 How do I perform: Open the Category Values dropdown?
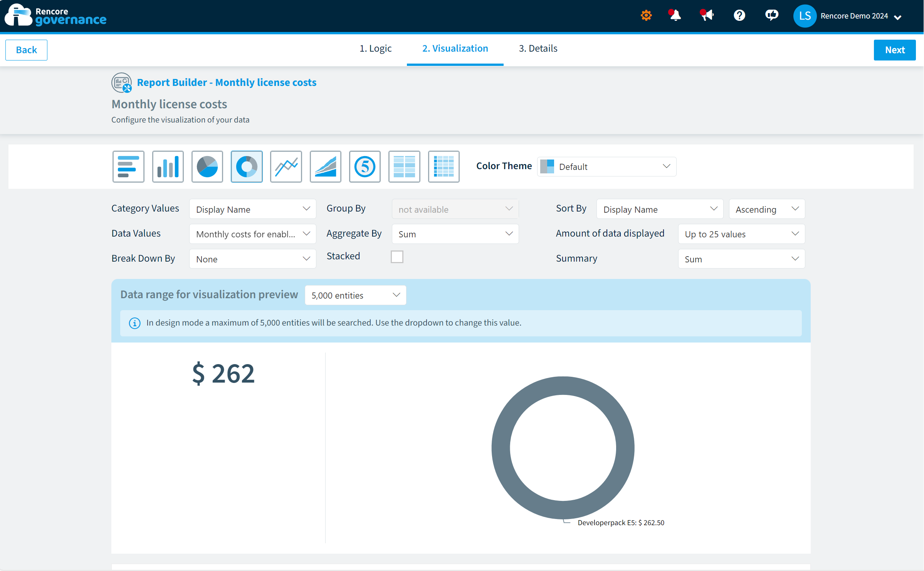tap(252, 209)
